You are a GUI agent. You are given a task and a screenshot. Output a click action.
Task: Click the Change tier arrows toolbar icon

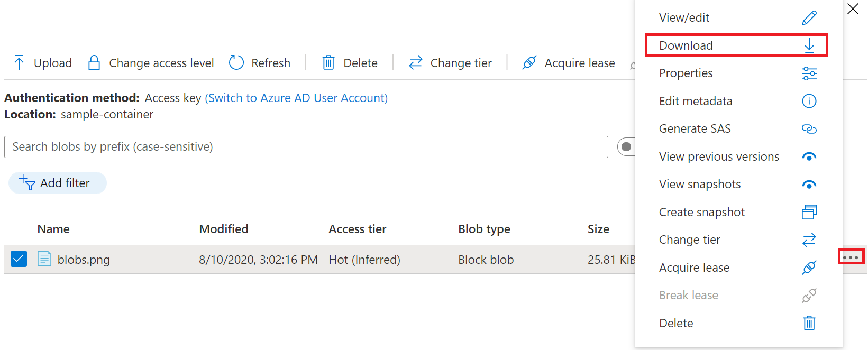click(416, 63)
